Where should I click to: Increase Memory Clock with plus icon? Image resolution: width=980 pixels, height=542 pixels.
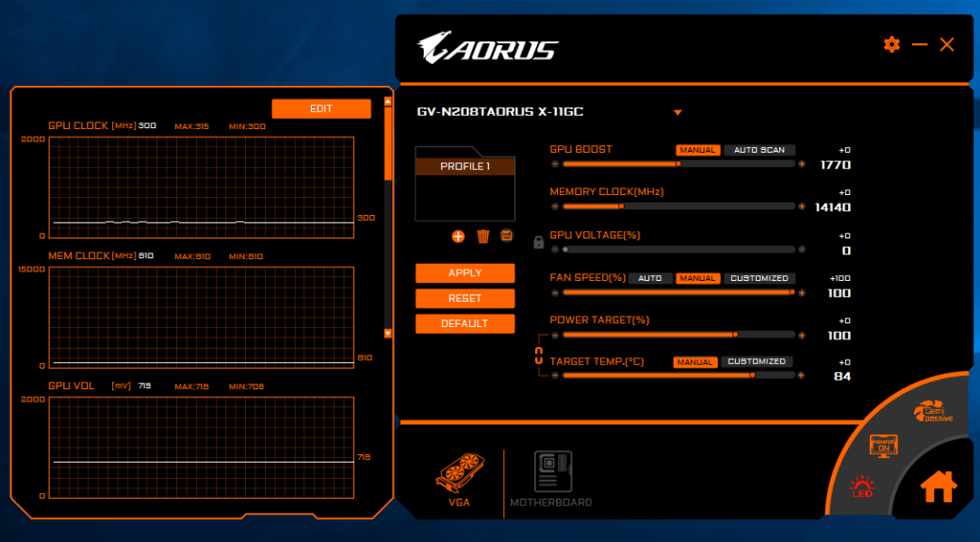(x=802, y=206)
